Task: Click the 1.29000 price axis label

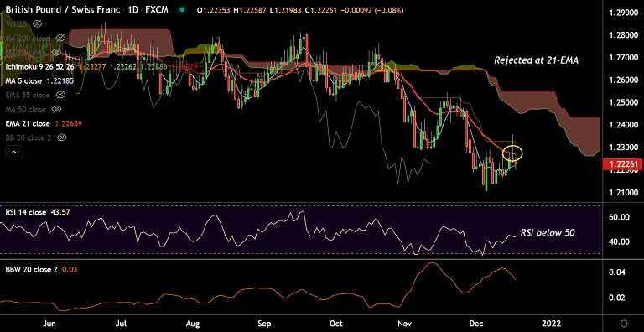Action: tap(624, 13)
